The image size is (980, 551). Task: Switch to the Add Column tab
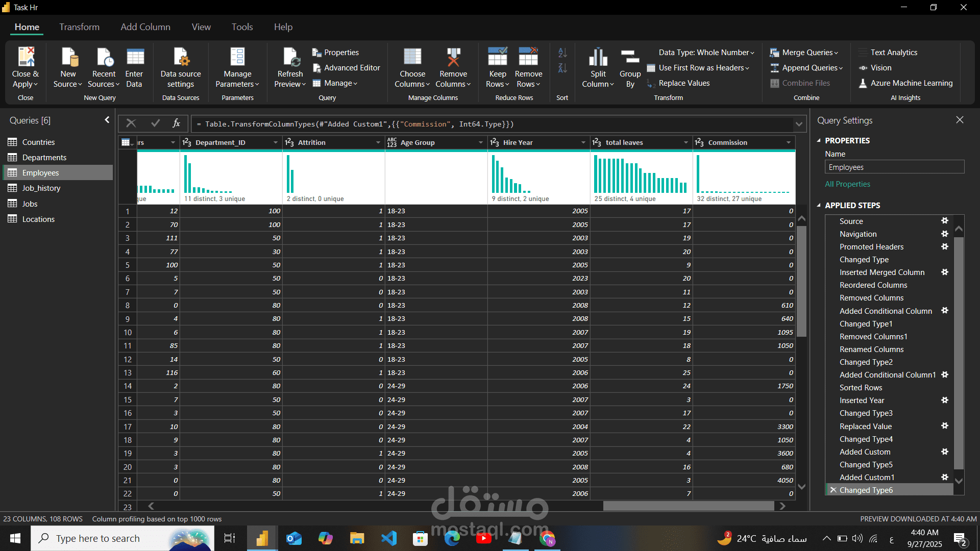coord(145,27)
